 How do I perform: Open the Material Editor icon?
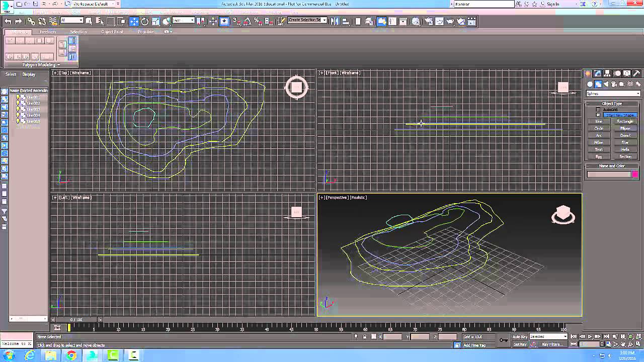pos(416,21)
